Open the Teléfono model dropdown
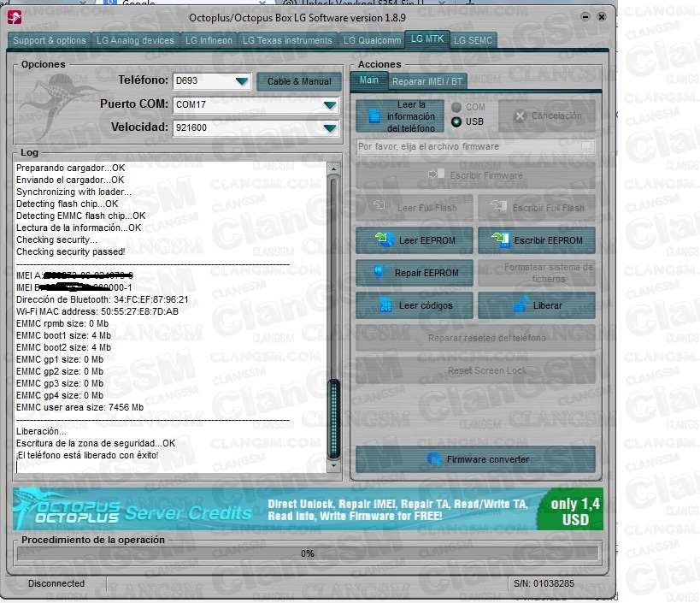The height and width of the screenshot is (603, 700). coord(242,81)
